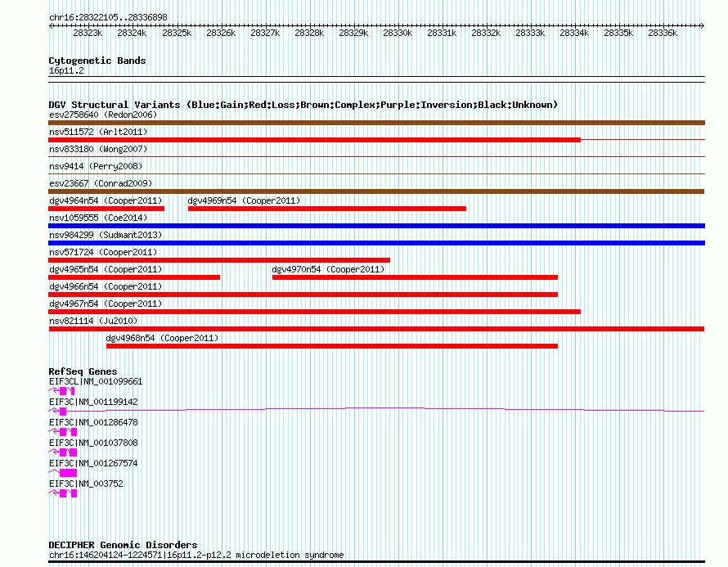Click the nsv821114 red loss bar
This screenshot has width=728, height=567.
pyautogui.click(x=376, y=329)
